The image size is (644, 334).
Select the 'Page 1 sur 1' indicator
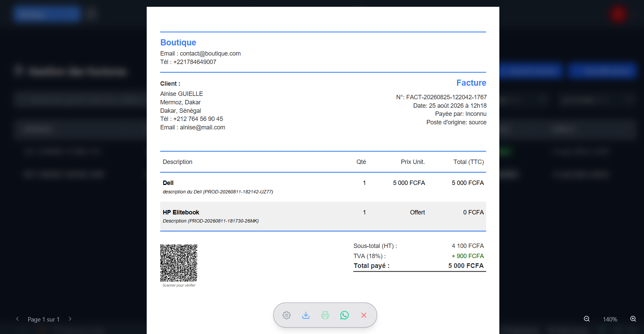(x=44, y=319)
